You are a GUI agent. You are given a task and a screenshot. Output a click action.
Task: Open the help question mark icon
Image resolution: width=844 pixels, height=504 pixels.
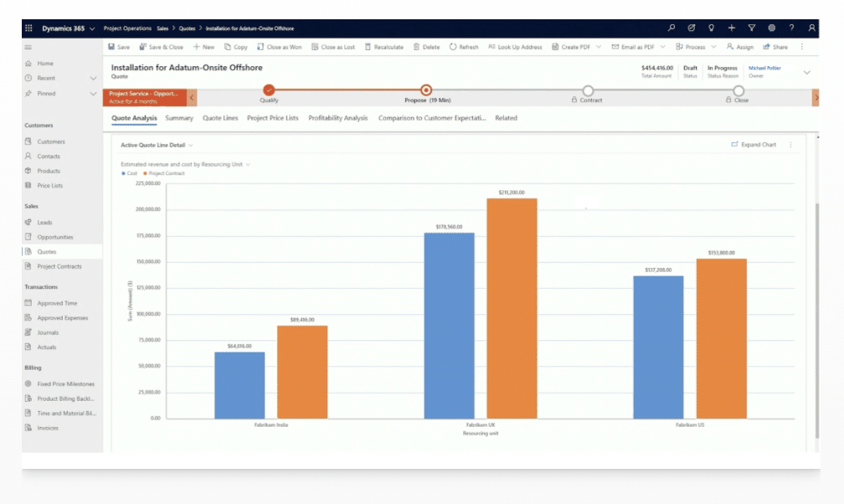(x=791, y=28)
